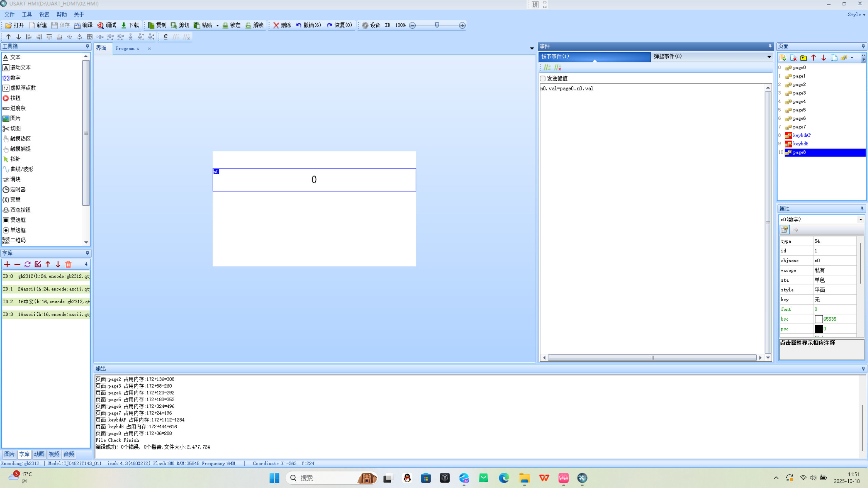Click the red trash delete-font icon

coord(68,264)
